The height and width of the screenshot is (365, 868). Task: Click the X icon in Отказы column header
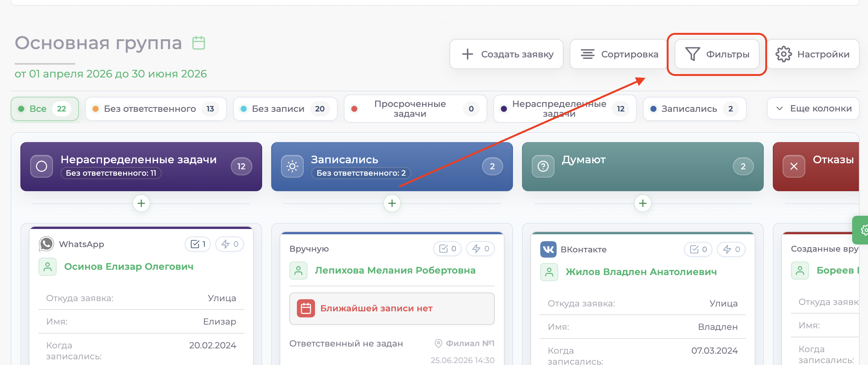coord(794,166)
